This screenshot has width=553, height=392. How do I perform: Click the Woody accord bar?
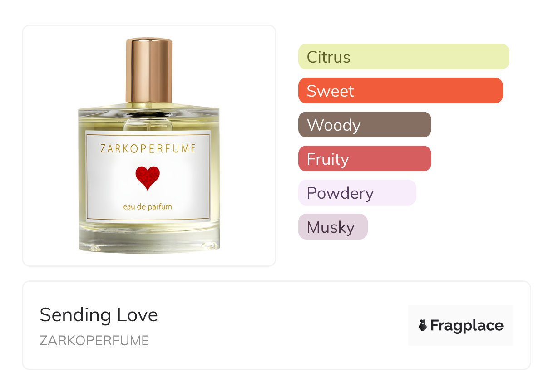point(365,125)
